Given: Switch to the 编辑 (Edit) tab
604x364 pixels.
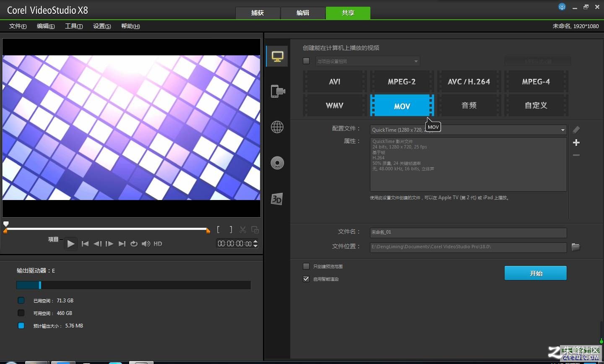Looking at the screenshot, I should 303,13.
